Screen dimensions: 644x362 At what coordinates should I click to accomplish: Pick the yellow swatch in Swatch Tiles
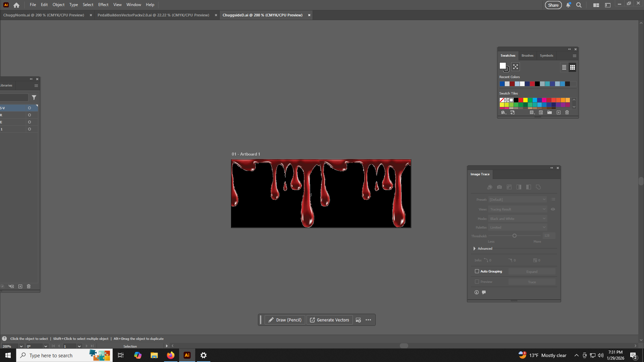tap(525, 100)
